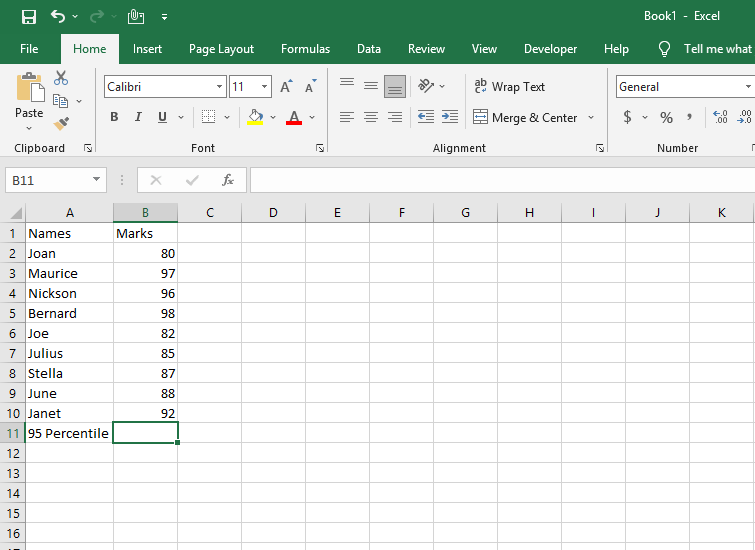The image size is (755, 550).
Task: Open the Clipboard dialog launcher
Action: [88, 148]
